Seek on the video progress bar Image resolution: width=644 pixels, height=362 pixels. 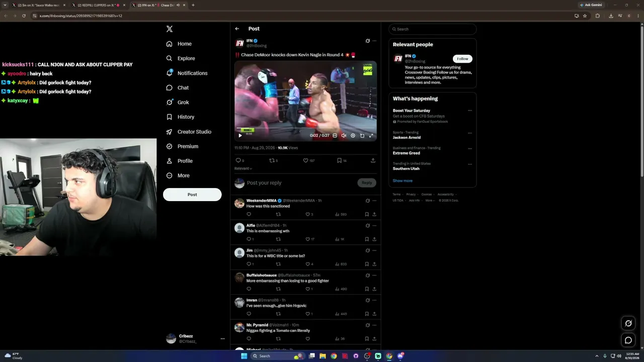(x=305, y=129)
